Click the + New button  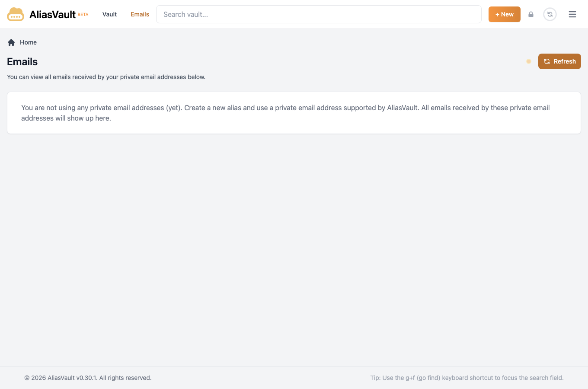pos(504,14)
